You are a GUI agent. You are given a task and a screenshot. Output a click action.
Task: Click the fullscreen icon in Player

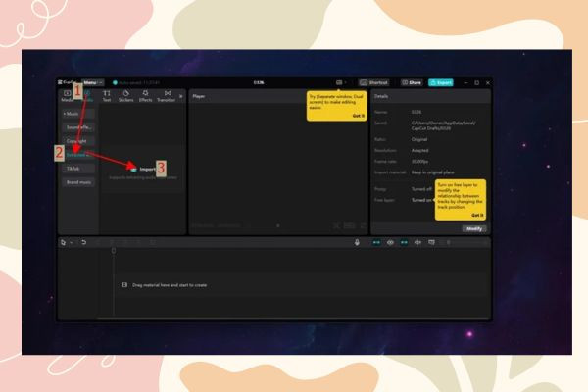pos(363,225)
